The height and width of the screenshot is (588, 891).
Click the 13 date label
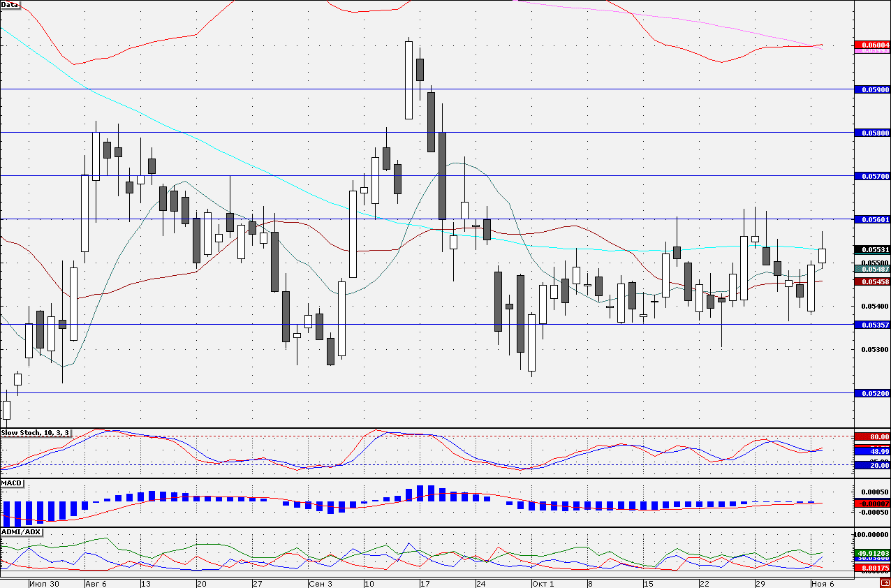click(147, 583)
